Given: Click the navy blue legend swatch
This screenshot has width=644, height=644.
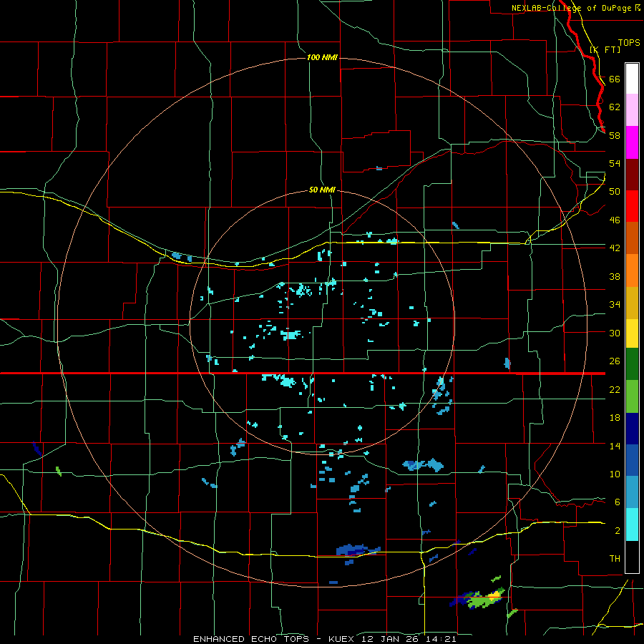Looking at the screenshot, I should coord(632,429).
